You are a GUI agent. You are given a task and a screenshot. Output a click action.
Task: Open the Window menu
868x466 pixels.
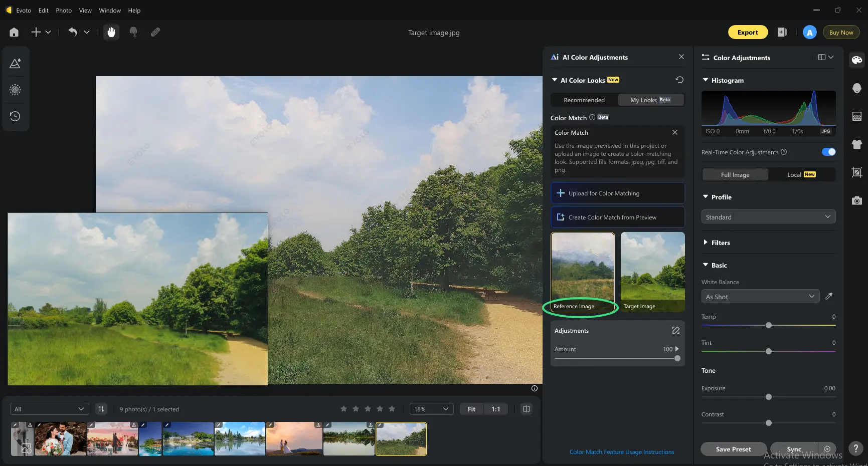[110, 10]
